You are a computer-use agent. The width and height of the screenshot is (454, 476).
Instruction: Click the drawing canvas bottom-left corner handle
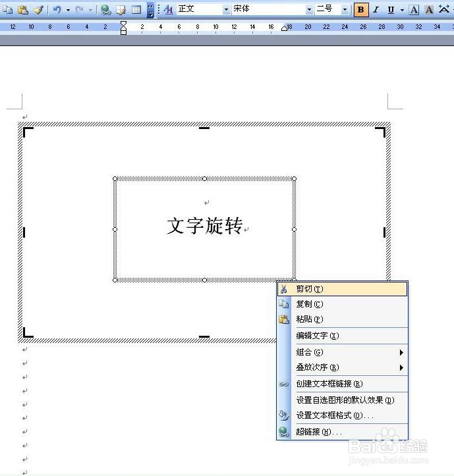click(28, 332)
